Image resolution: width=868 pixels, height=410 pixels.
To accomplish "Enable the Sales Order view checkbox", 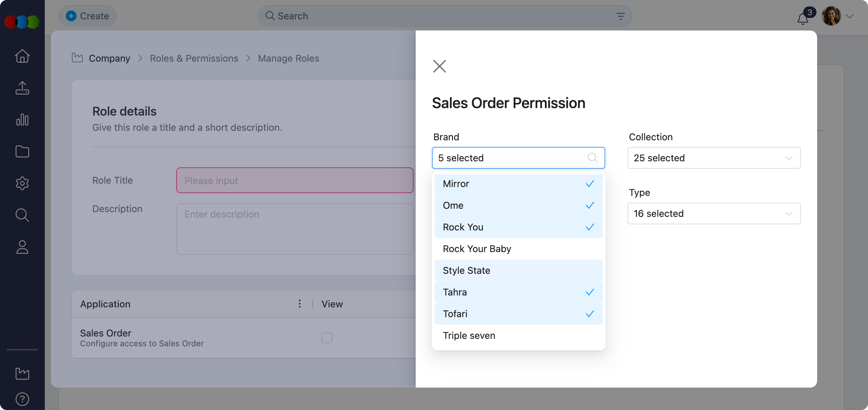I will tap(327, 337).
